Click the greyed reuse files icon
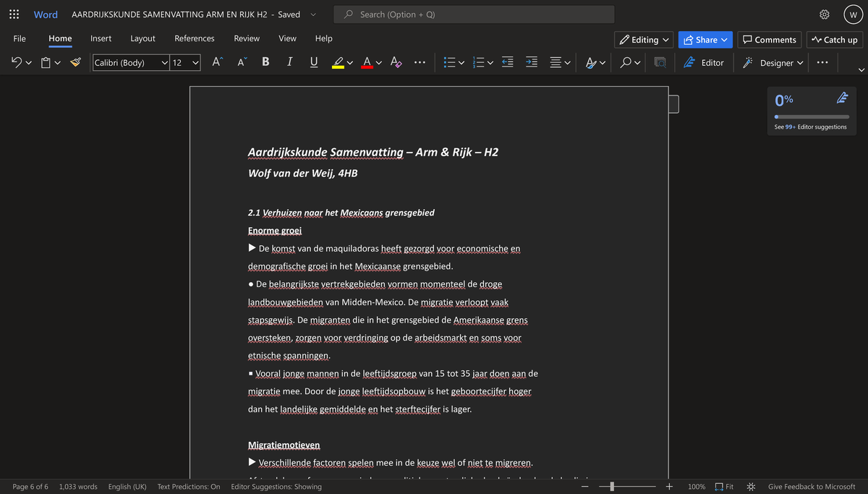The image size is (868, 494). tap(660, 63)
